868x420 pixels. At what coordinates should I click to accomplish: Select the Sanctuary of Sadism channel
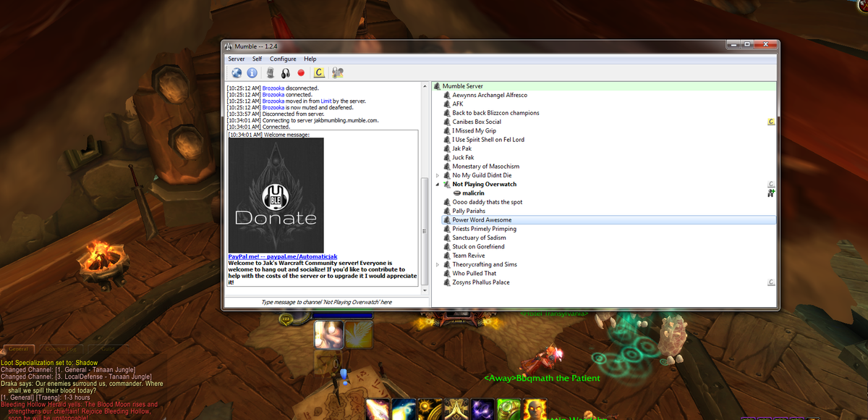click(479, 238)
